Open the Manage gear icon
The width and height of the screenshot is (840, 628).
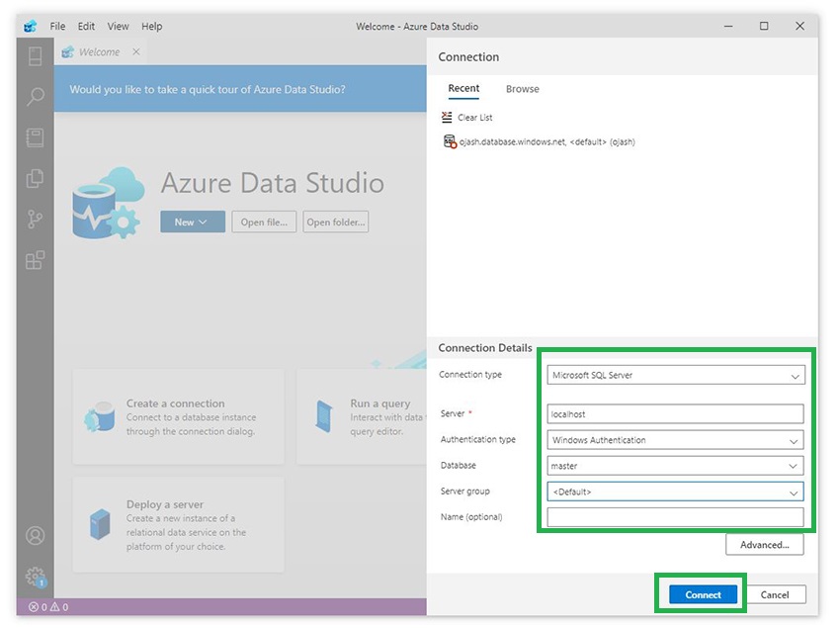click(x=35, y=577)
